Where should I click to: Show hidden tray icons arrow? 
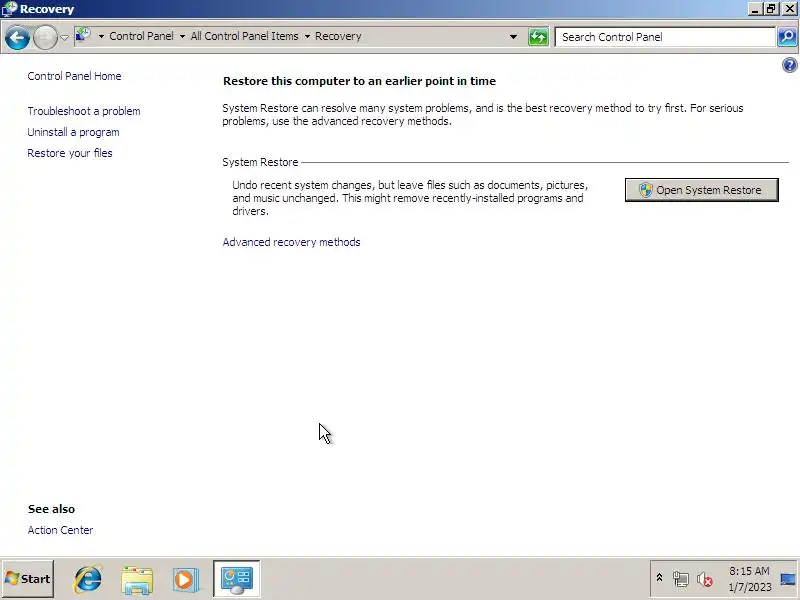tap(659, 578)
